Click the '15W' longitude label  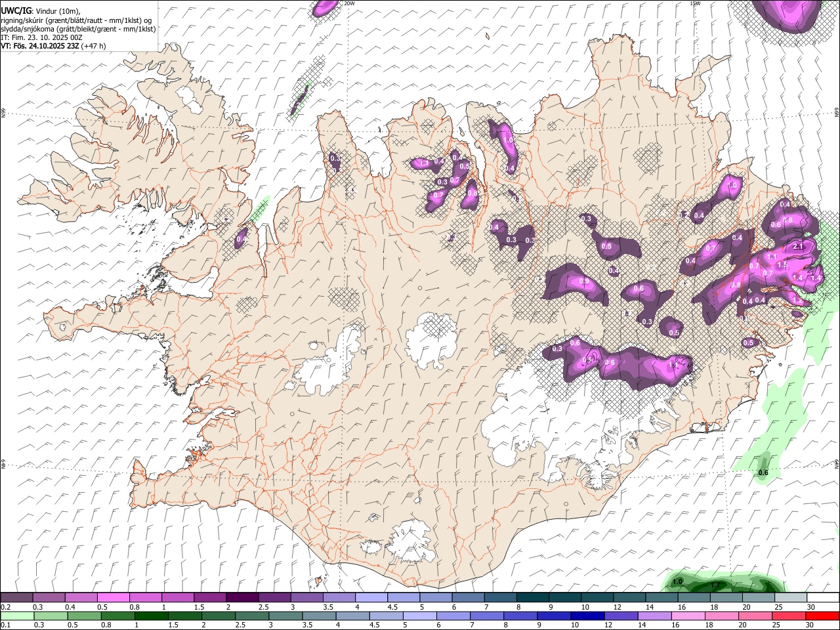tap(695, 3)
